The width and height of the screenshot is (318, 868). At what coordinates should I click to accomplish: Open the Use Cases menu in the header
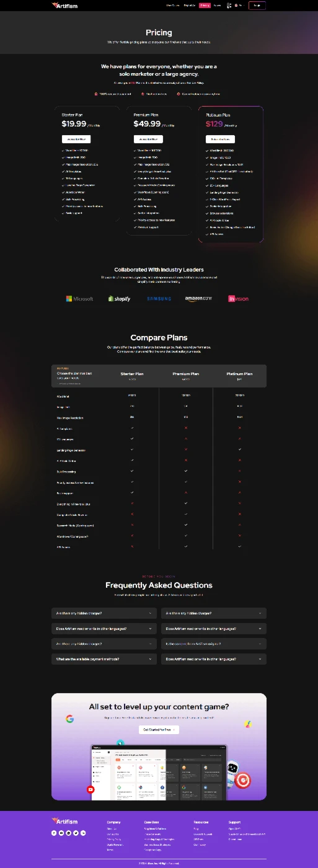tap(173, 5)
